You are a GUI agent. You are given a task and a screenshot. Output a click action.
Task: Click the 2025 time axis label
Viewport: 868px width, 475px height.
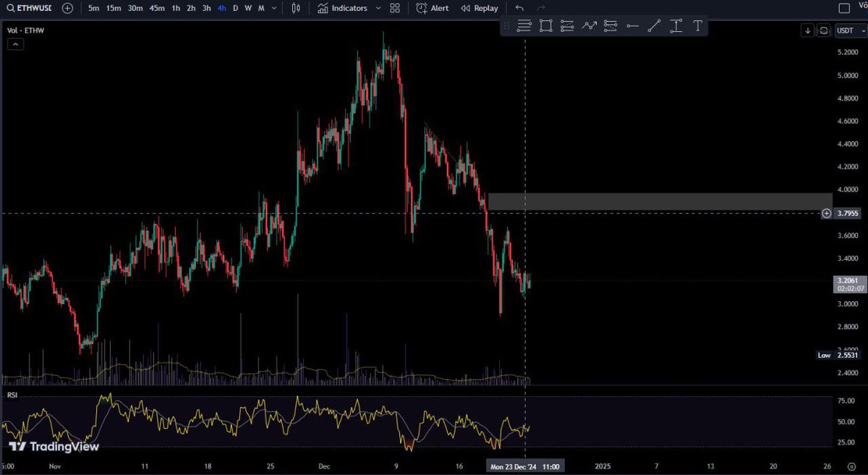pyautogui.click(x=602, y=466)
